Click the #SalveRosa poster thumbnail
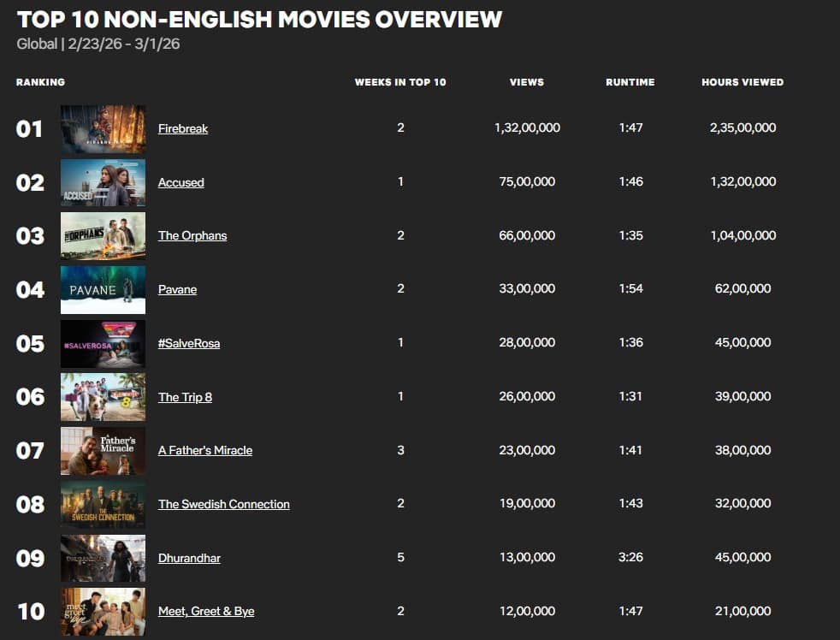 pyautogui.click(x=103, y=343)
